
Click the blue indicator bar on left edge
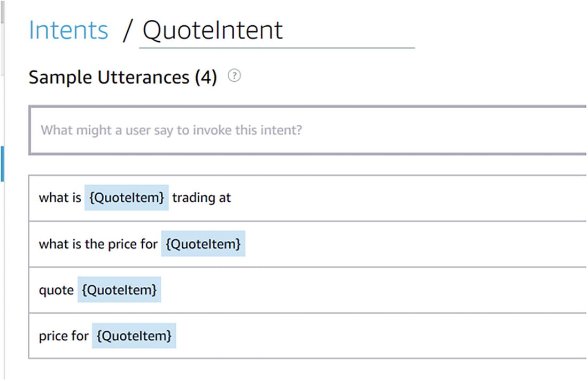point(2,163)
